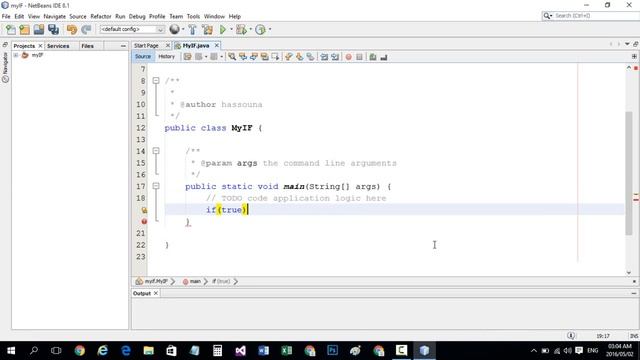This screenshot has width=640, height=360.
Task: Open the File menu
Action: [x=6, y=16]
